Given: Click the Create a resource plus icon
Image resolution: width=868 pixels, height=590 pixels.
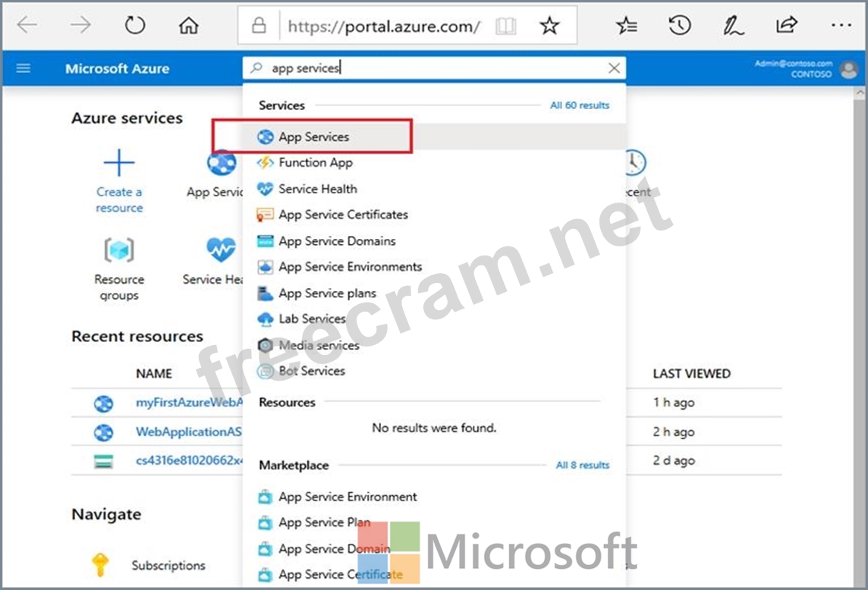Looking at the screenshot, I should pos(119,163).
